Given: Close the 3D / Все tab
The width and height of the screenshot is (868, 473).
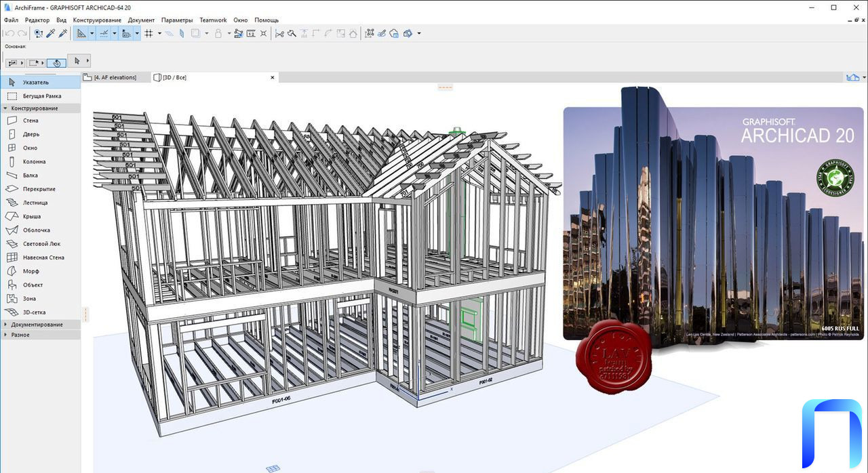Looking at the screenshot, I should pos(273,77).
